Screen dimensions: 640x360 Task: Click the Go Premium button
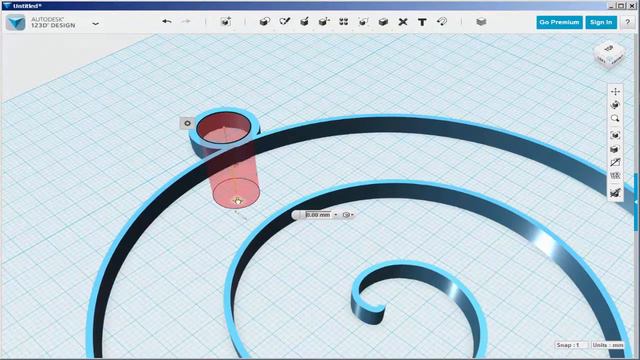[x=559, y=22]
